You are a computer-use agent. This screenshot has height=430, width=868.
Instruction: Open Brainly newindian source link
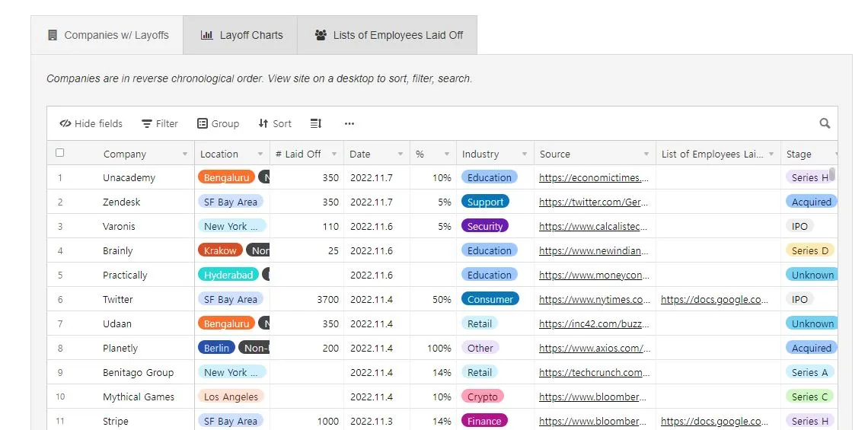coord(593,250)
